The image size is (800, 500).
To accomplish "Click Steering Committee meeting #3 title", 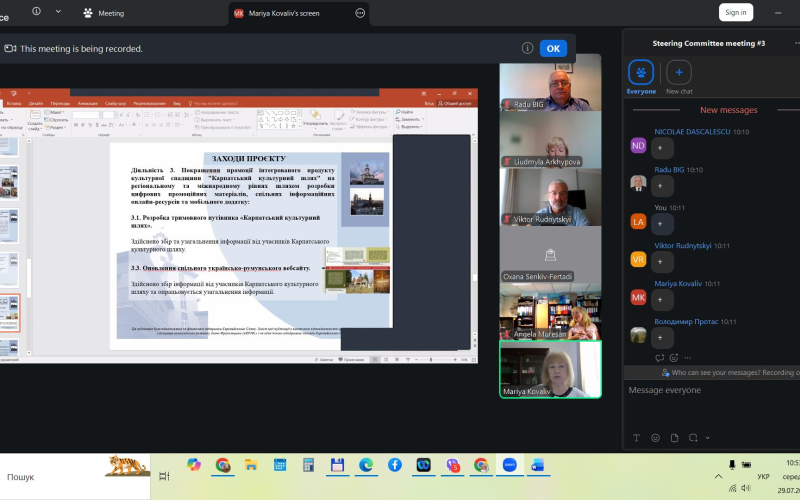I will click(x=709, y=43).
